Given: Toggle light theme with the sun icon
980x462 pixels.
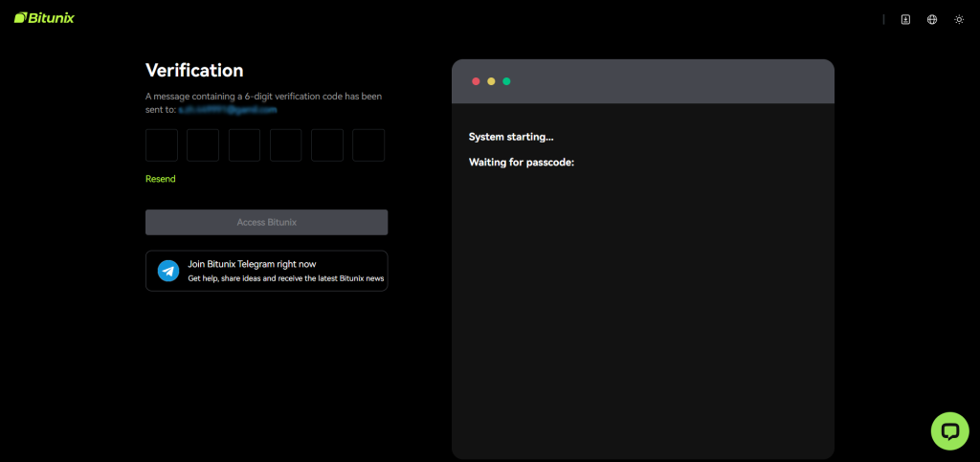Looking at the screenshot, I should tap(959, 19).
